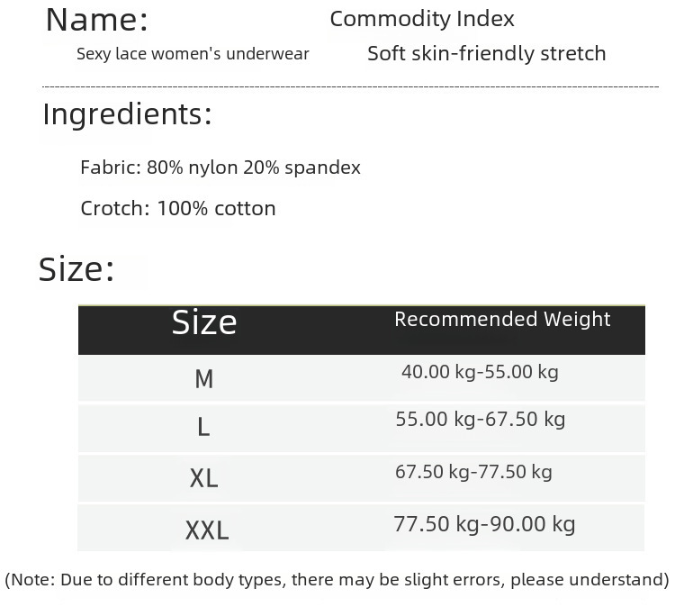Click the "Size:" section heading
The width and height of the screenshot is (675, 616).
tap(76, 270)
